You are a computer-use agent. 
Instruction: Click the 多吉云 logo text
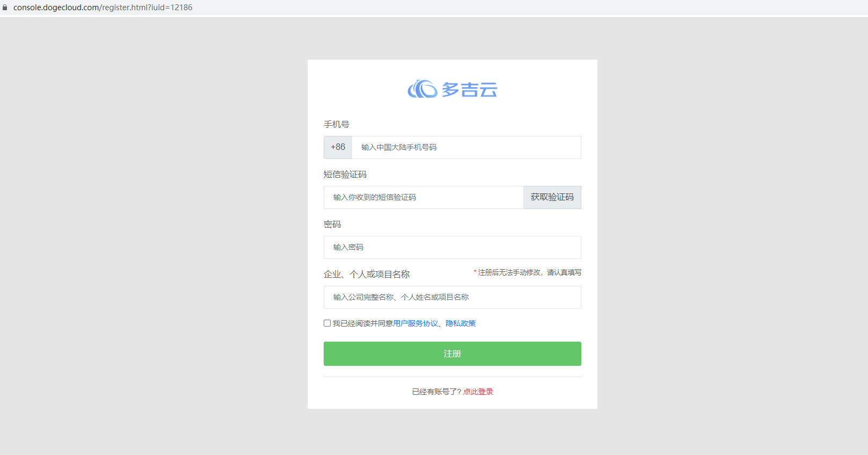tap(469, 90)
